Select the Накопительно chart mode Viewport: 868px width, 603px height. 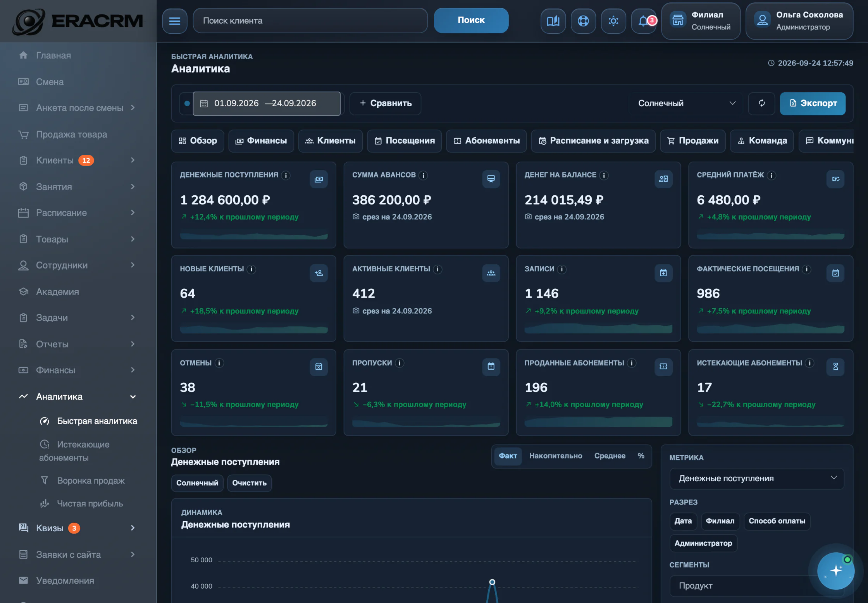555,456
